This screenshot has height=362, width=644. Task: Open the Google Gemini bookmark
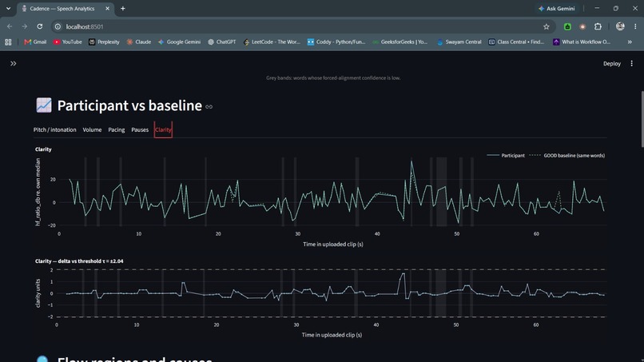point(179,42)
